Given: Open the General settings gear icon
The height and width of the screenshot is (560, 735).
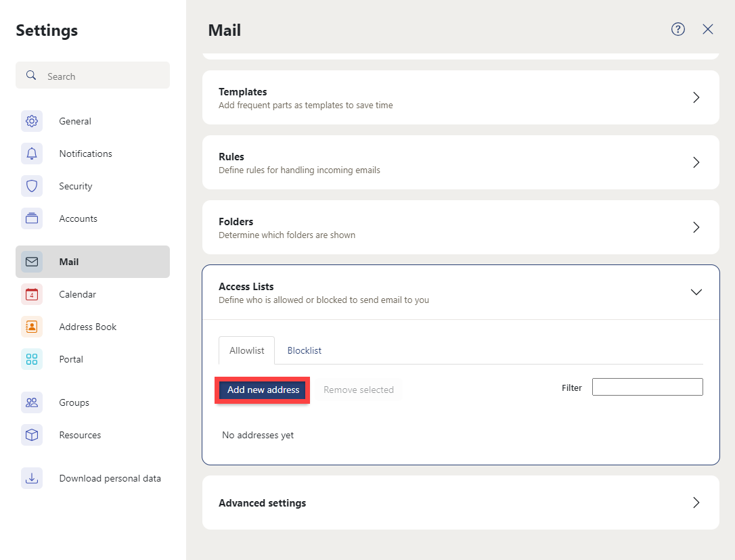Looking at the screenshot, I should [x=32, y=121].
